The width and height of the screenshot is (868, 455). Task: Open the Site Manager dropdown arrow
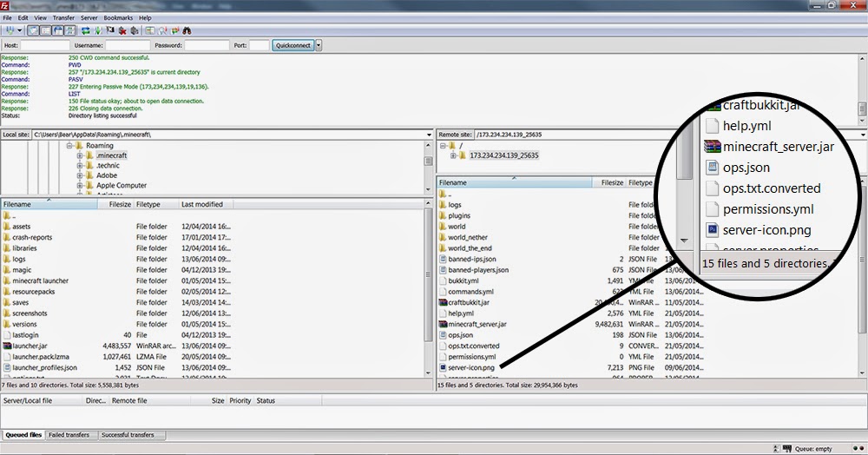point(19,31)
